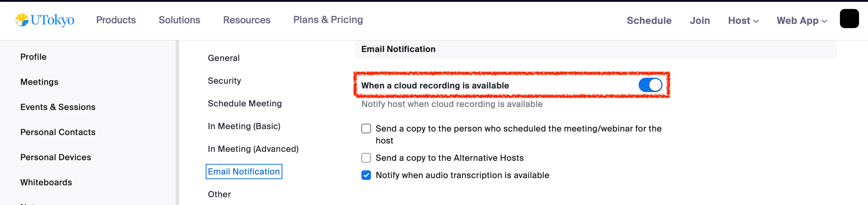Go to Plans & Pricing

[x=328, y=19]
